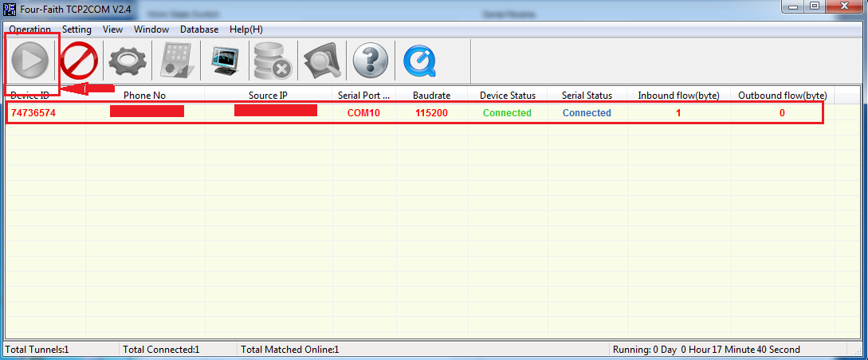Click the Outbound flow(byte) column header

783,95
